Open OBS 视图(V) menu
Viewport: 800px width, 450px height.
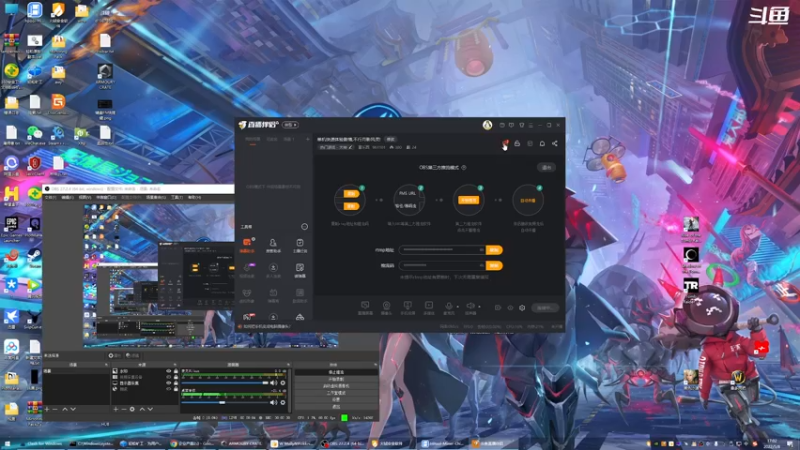85,197
